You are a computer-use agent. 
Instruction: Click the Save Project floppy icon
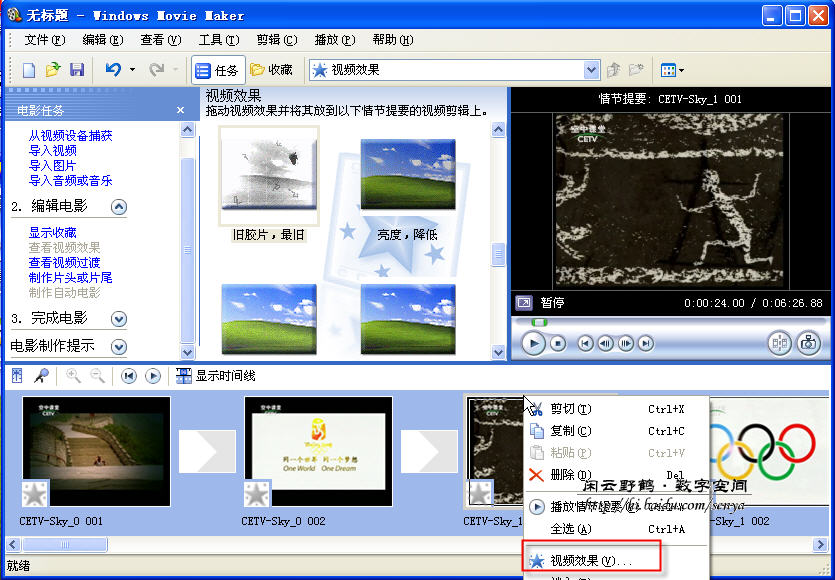coord(77,70)
